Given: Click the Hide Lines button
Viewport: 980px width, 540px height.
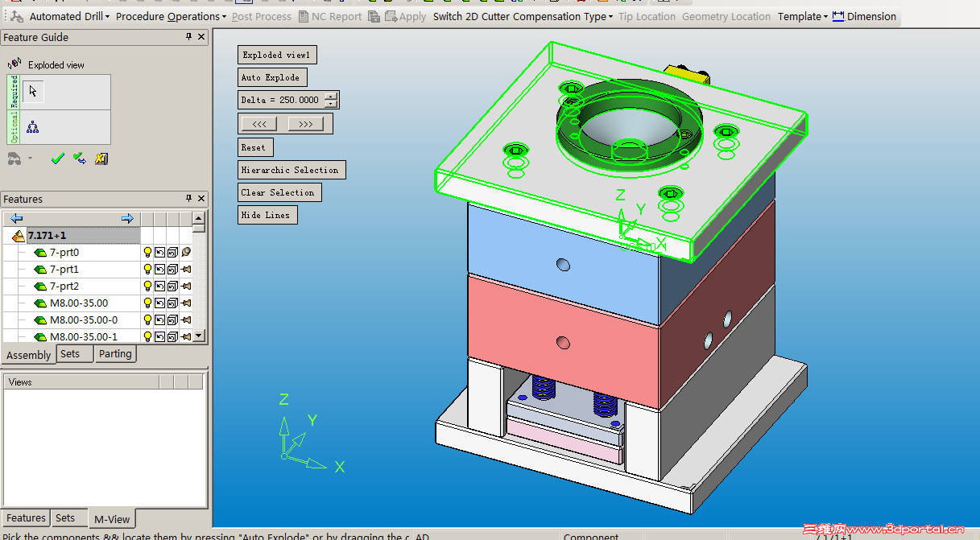Looking at the screenshot, I should click(x=267, y=215).
